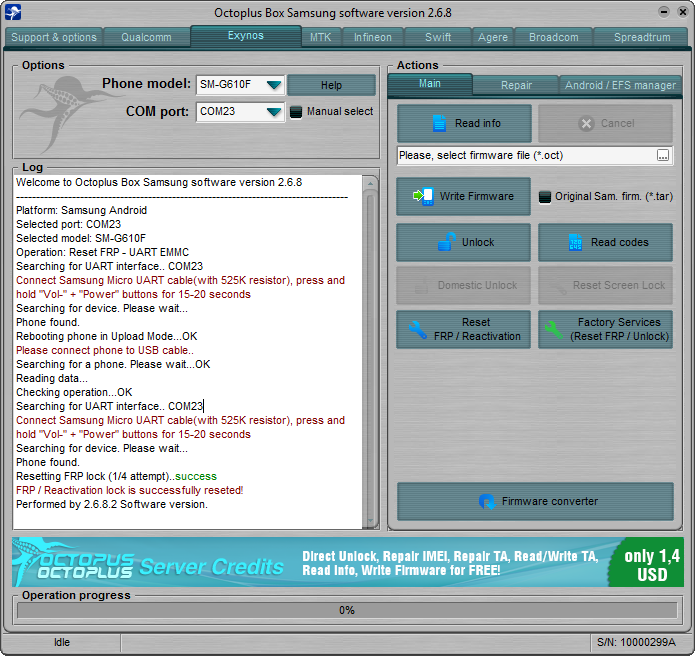Open the COM port dropdown
The width and height of the screenshot is (695, 656).
click(274, 112)
